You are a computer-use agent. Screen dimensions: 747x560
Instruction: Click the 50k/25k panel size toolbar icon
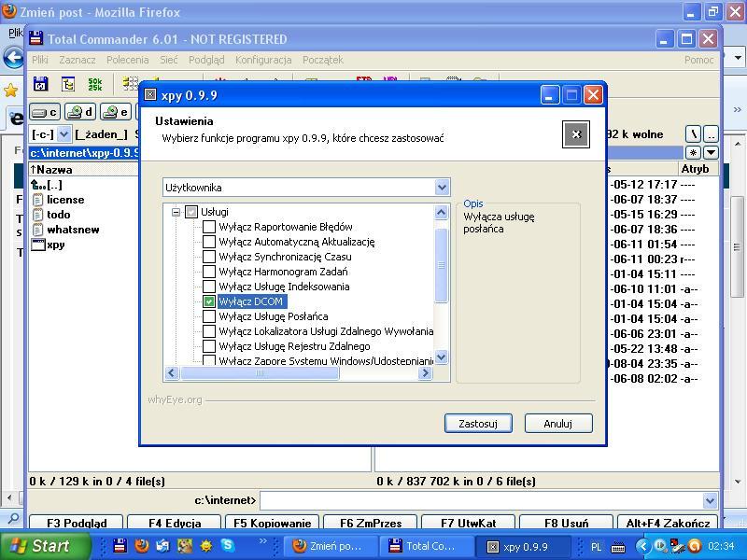tap(95, 84)
